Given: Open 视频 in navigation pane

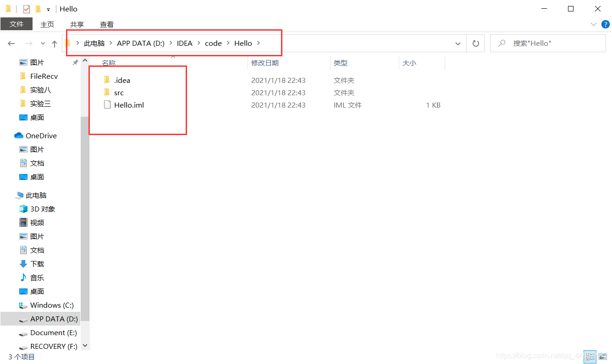Looking at the screenshot, I should tap(37, 223).
